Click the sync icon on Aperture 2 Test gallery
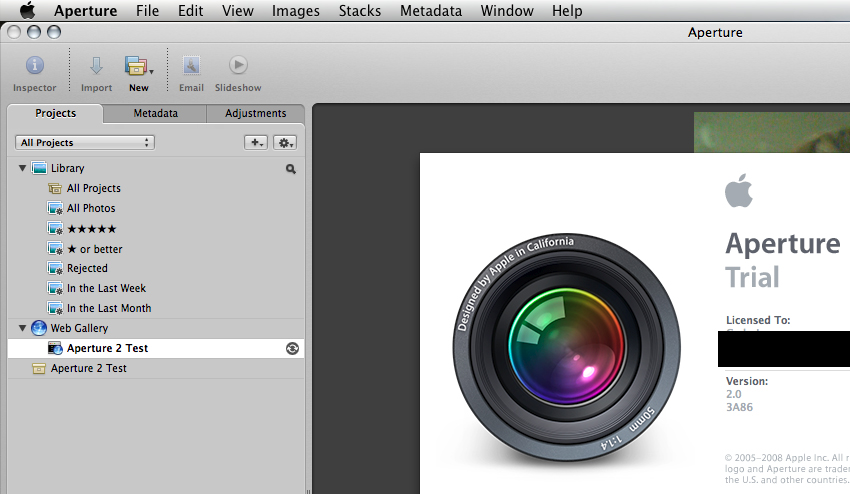850x494 pixels. click(292, 349)
